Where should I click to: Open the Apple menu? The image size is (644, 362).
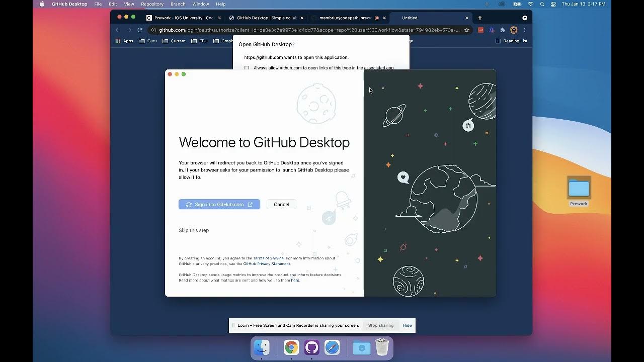[42, 4]
